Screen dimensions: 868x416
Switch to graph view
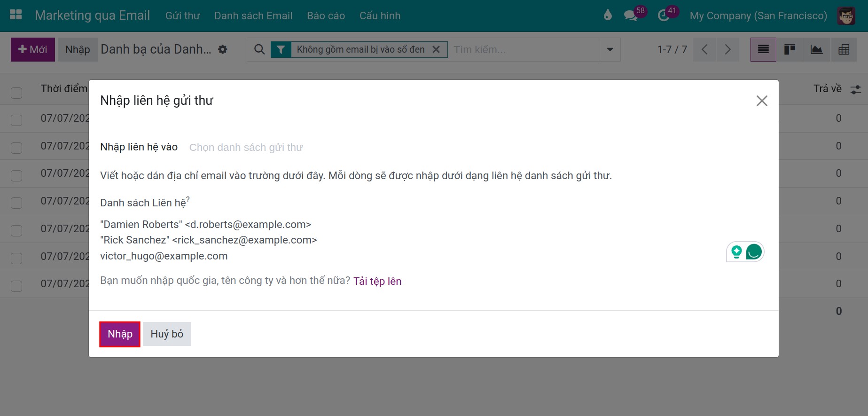[817, 49]
